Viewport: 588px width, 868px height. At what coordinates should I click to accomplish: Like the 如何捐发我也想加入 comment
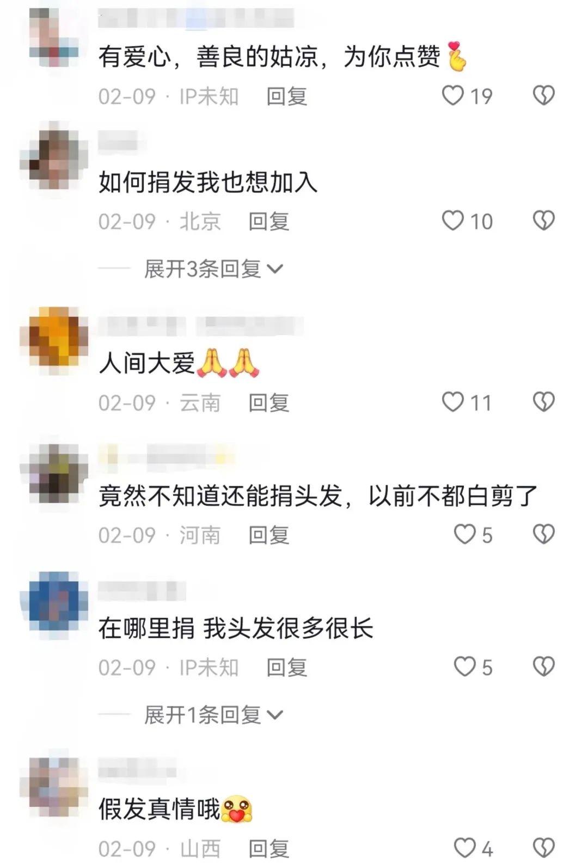tap(452, 221)
